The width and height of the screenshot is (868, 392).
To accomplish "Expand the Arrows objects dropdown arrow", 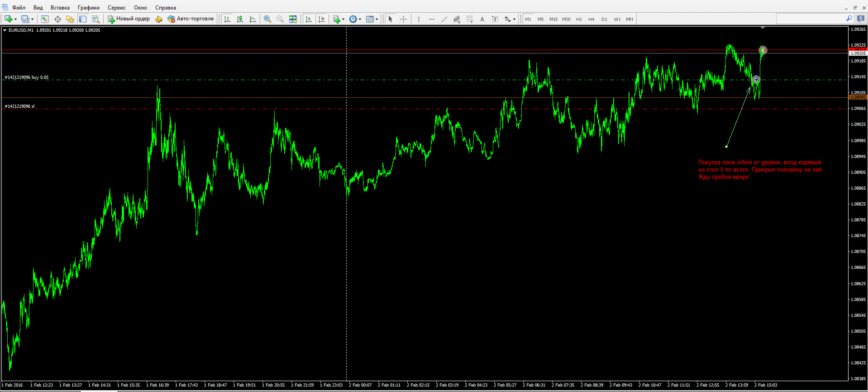I will point(515,19).
